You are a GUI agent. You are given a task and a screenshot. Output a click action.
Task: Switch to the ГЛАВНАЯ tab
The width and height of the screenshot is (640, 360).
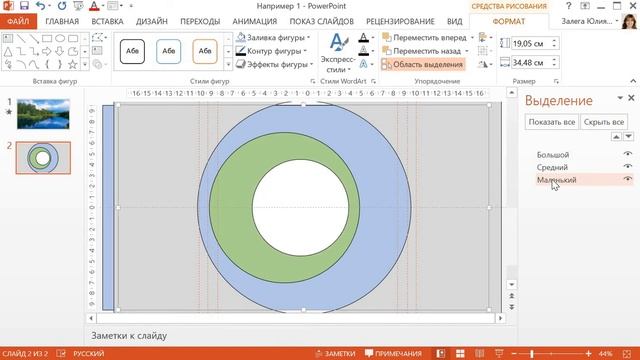(62, 21)
